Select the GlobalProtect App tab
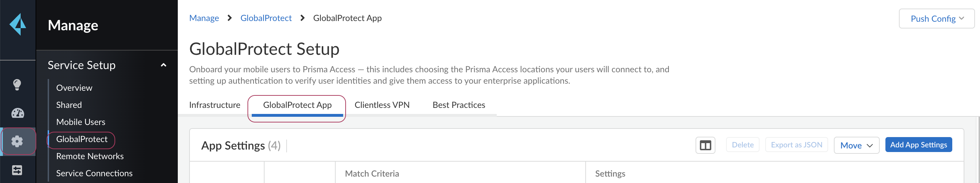Screen dimensions: 980x183 297,105
